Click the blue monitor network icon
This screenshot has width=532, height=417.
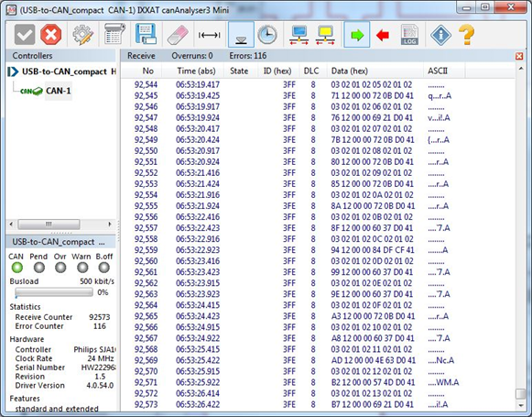299,35
